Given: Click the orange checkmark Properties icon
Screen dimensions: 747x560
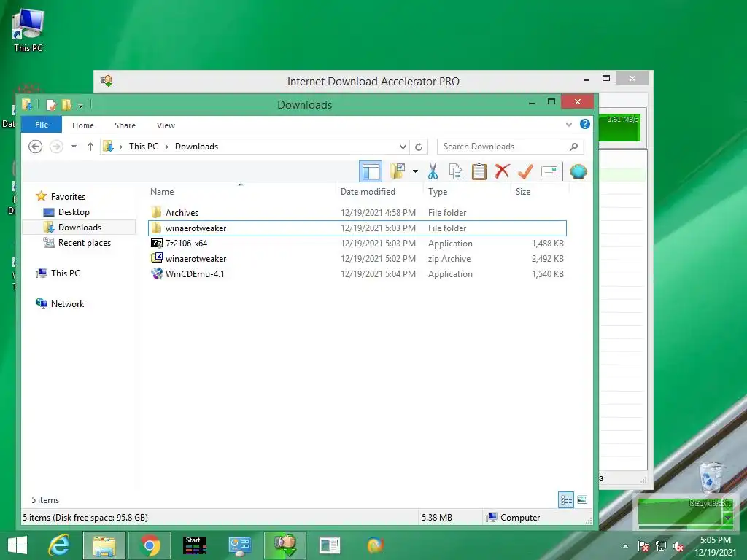Looking at the screenshot, I should (525, 171).
